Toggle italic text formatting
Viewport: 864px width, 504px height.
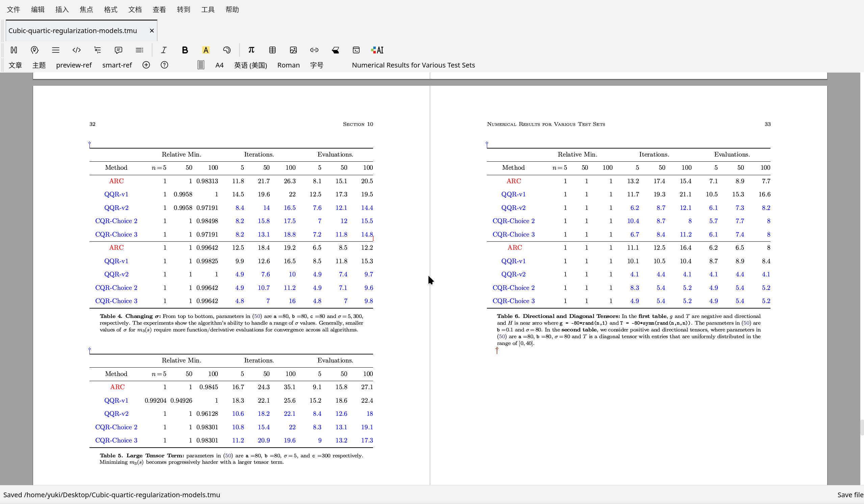click(163, 50)
